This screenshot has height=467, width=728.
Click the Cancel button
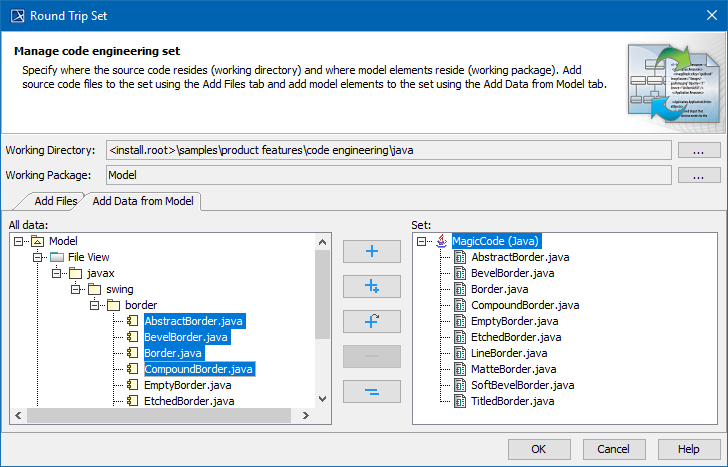(613, 449)
